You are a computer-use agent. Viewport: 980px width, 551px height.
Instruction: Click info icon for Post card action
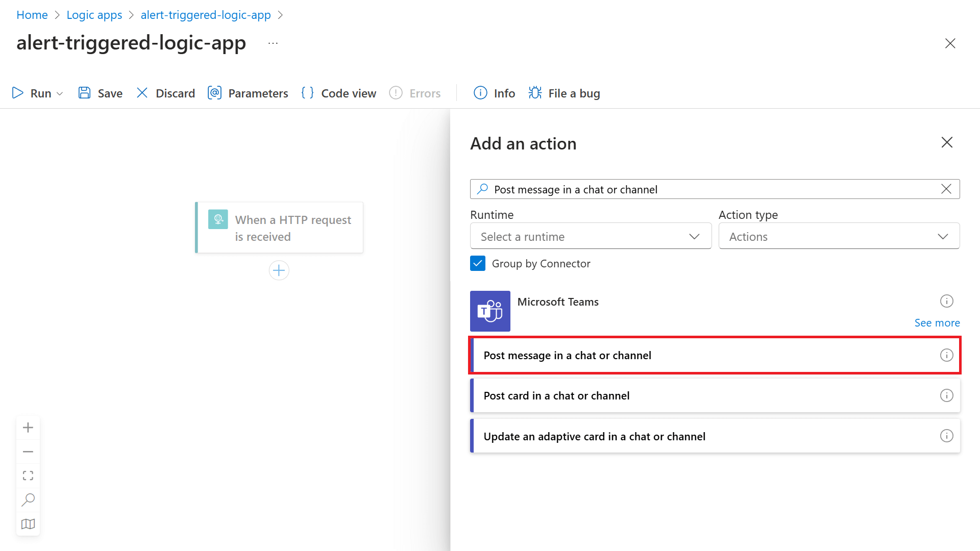[946, 395]
